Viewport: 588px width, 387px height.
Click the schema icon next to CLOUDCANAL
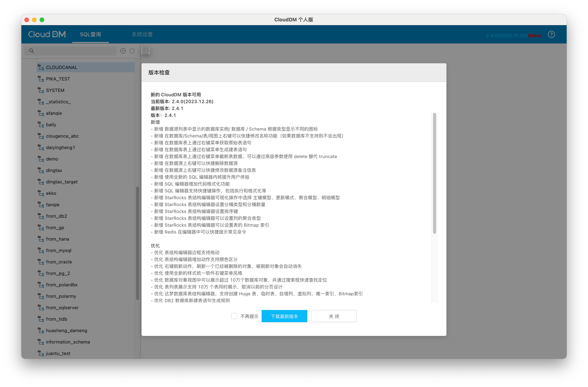point(41,67)
